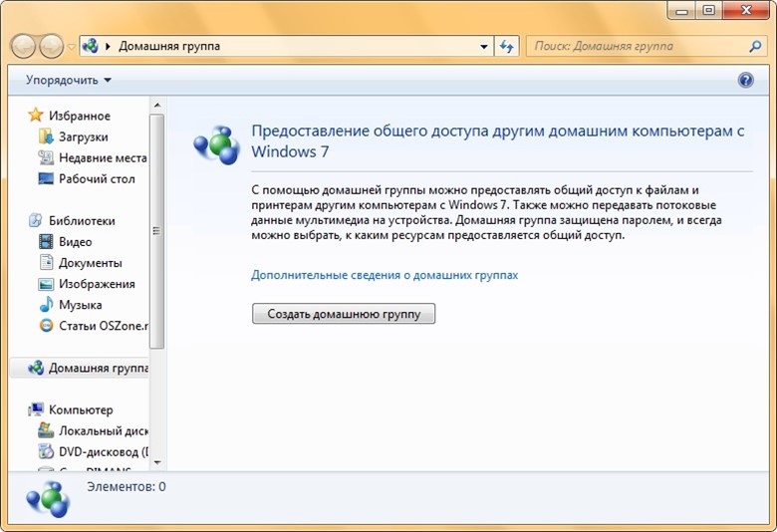The width and height of the screenshot is (777, 532).
Task: Click the Forward navigation arrow
Action: coord(52,47)
